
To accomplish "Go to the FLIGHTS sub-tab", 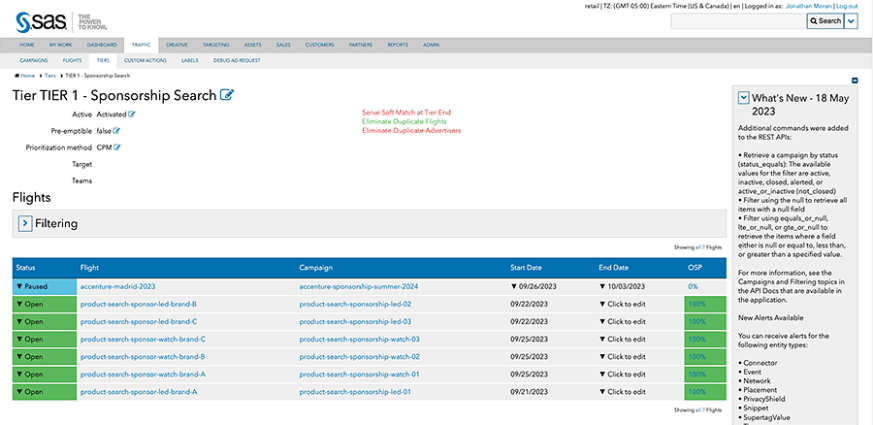I will 72,60.
